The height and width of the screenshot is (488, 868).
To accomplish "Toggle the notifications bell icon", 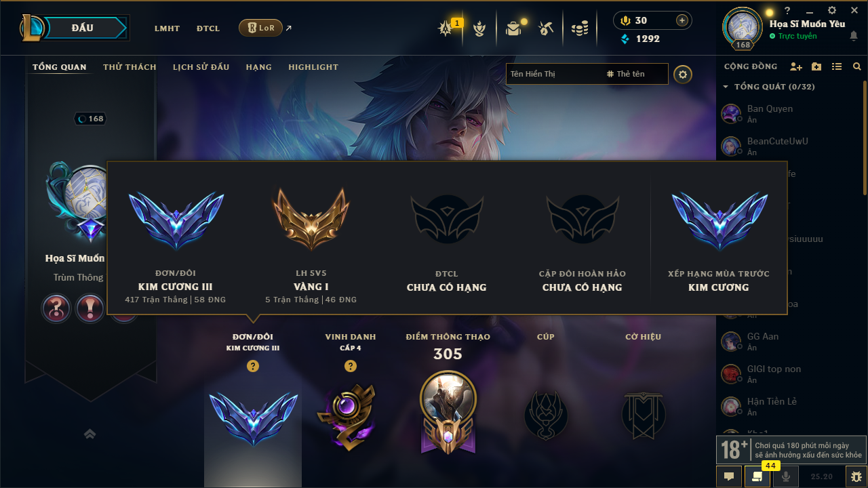I will pos(854,36).
